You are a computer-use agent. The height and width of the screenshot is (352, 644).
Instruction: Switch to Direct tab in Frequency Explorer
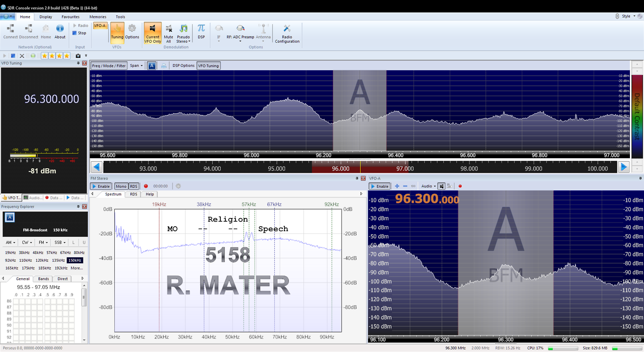pos(62,278)
